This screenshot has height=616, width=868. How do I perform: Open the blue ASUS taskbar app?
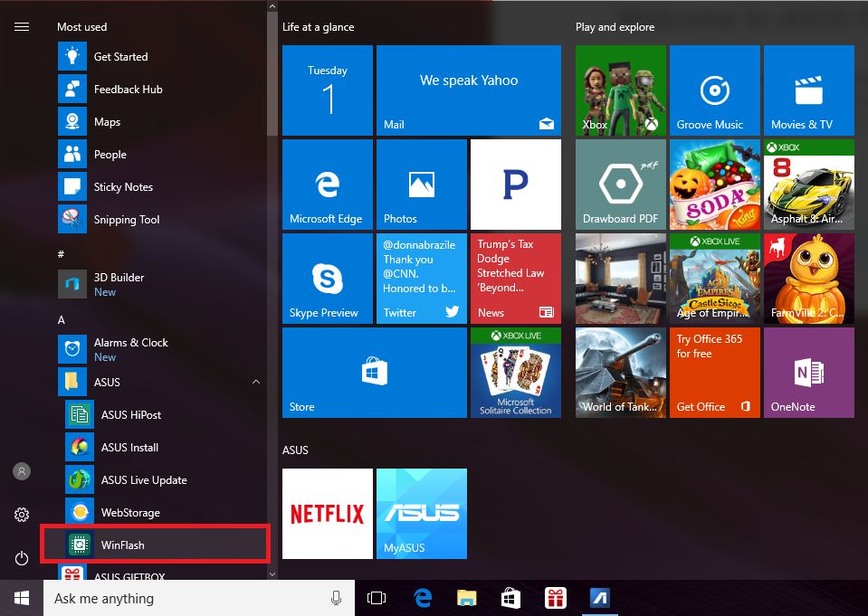pyautogui.click(x=599, y=598)
